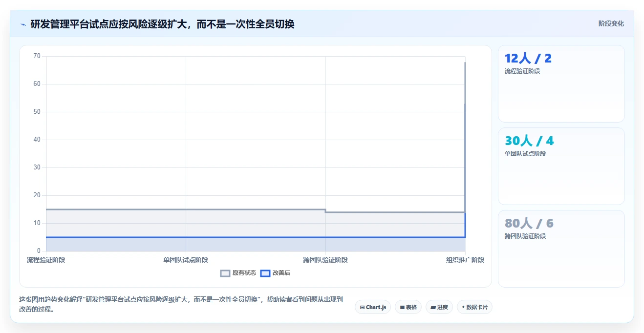
Task: Click the 跨团队验证阶段 x-axis label
Action: [325, 260]
